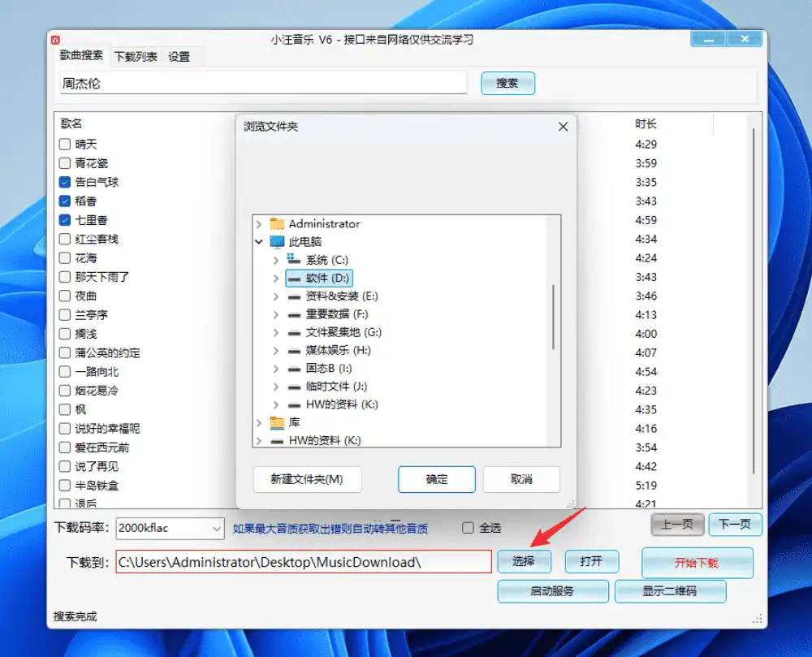The image size is (812, 657).
Task: Click the red app icon in title bar
Action: (x=55, y=40)
